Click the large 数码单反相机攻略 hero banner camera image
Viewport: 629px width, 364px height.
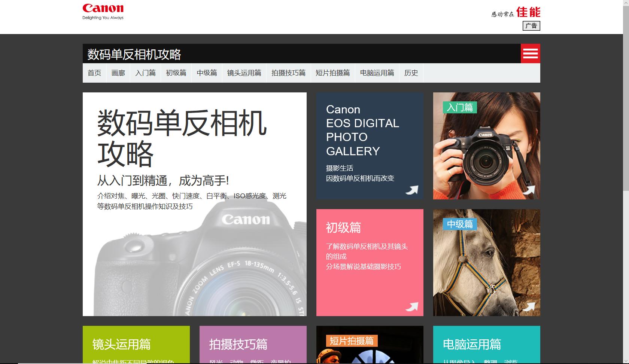click(x=195, y=204)
